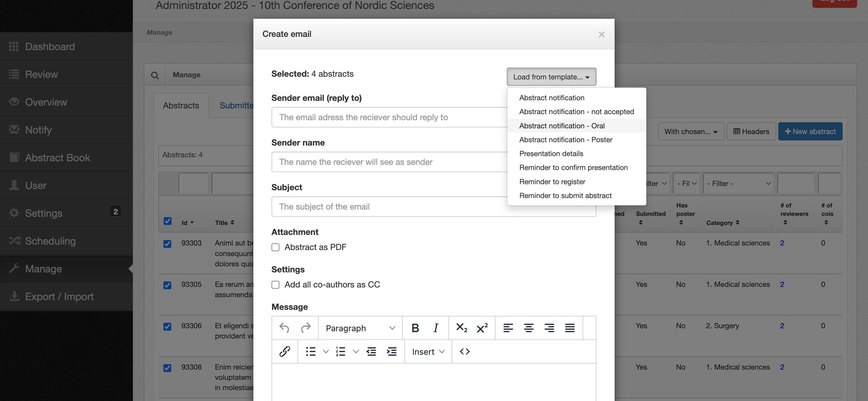Click the undo arrow in message editor
The height and width of the screenshot is (401, 868).
pos(284,328)
